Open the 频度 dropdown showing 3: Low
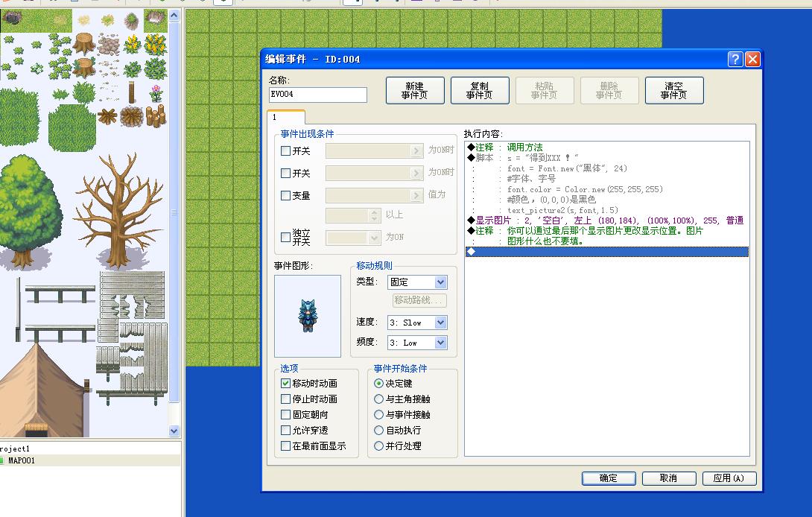This screenshot has width=812, height=517. (x=417, y=343)
